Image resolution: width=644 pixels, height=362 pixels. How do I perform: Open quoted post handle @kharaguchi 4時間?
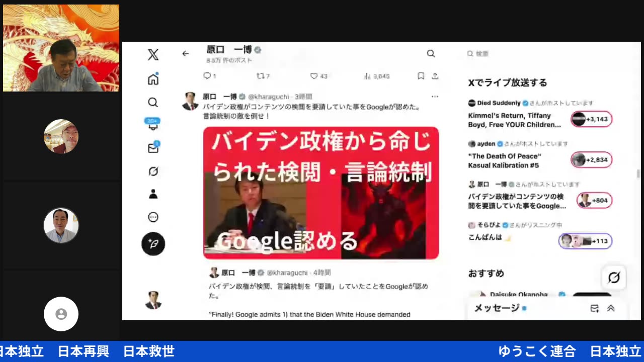pyautogui.click(x=287, y=273)
